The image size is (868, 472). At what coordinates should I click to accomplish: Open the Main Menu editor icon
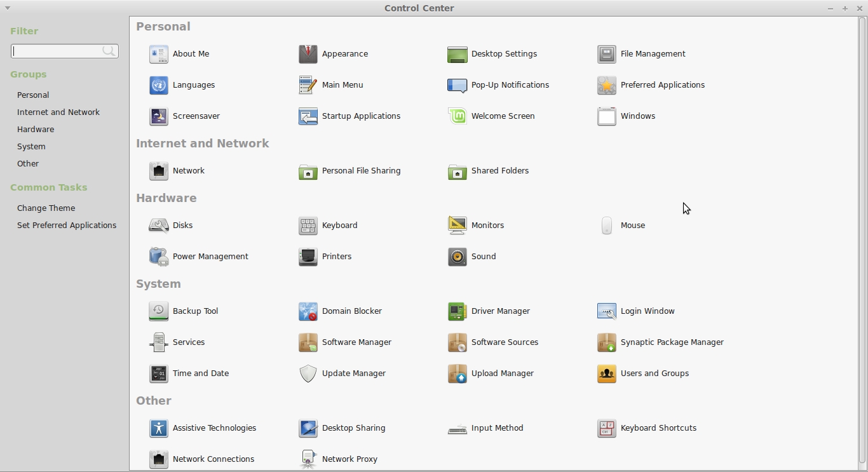tap(308, 85)
